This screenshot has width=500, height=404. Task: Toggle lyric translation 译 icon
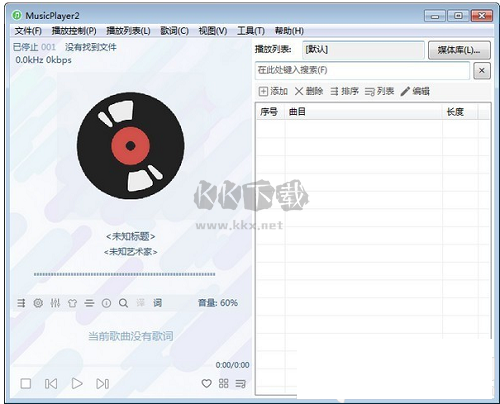tap(140, 303)
